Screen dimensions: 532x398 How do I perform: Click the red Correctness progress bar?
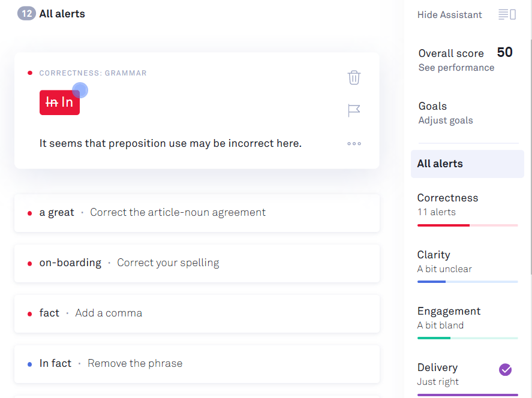[467, 225]
